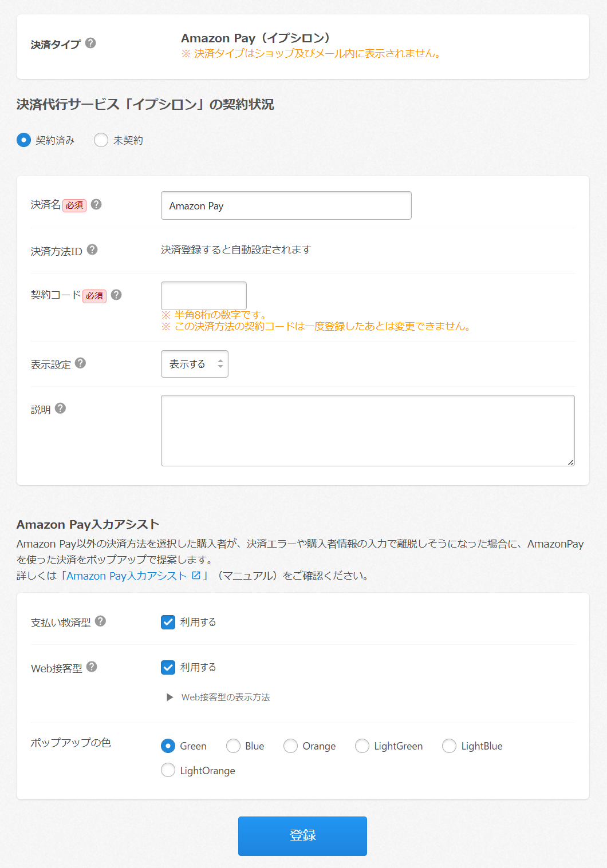Open the 表示する dropdown menu
The height and width of the screenshot is (868, 607).
[x=195, y=364]
